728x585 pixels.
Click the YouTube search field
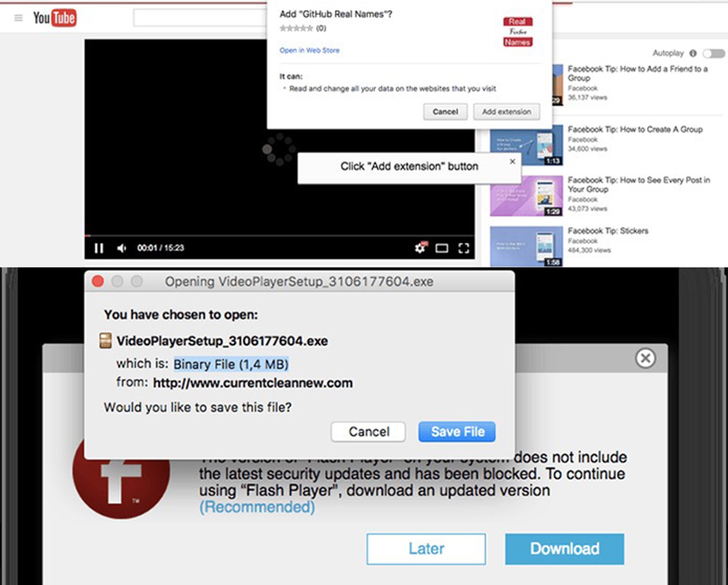coord(200,18)
